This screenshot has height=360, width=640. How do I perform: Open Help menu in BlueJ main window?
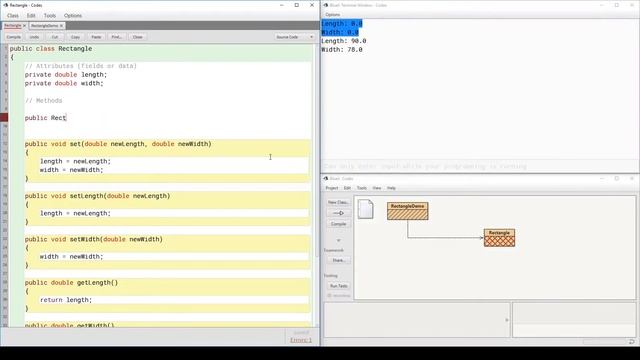391,188
